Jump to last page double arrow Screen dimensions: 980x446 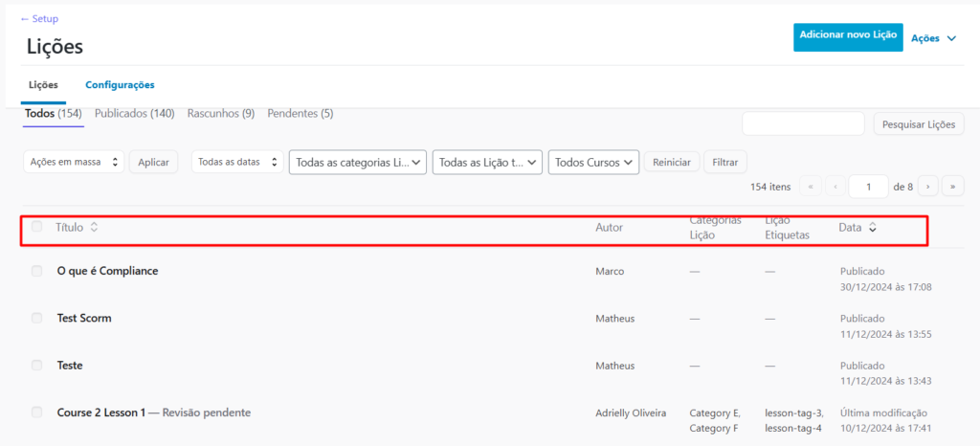[953, 187]
